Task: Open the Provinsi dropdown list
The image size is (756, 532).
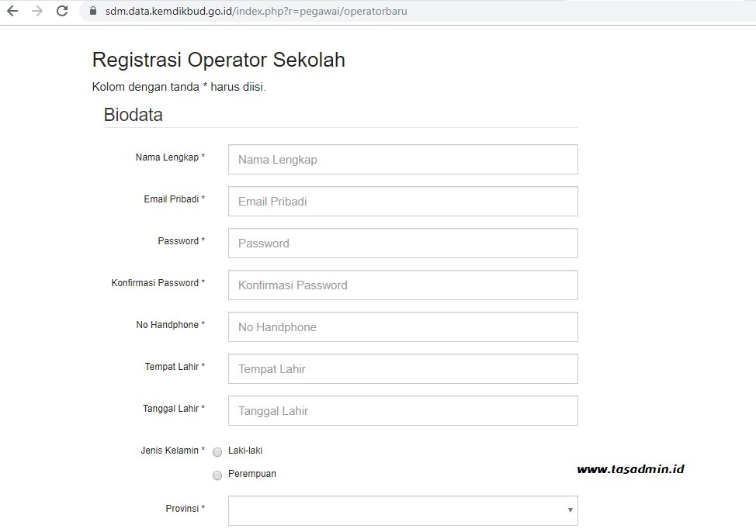Action: pos(402,510)
